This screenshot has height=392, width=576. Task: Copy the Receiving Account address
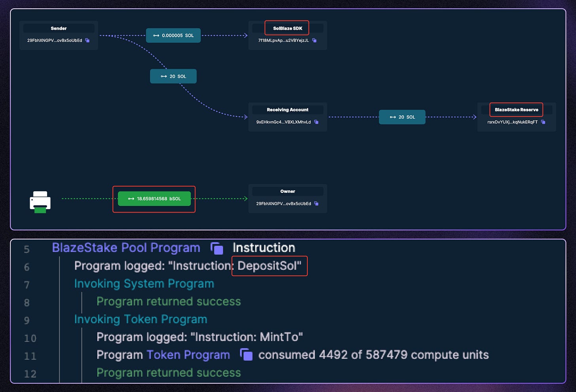point(316,122)
